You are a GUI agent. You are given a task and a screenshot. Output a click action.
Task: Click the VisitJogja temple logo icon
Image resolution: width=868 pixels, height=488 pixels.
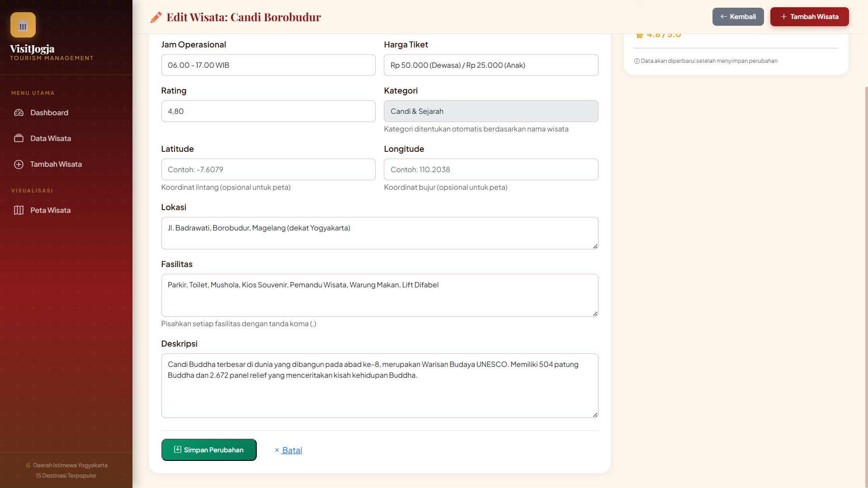coord(23,25)
